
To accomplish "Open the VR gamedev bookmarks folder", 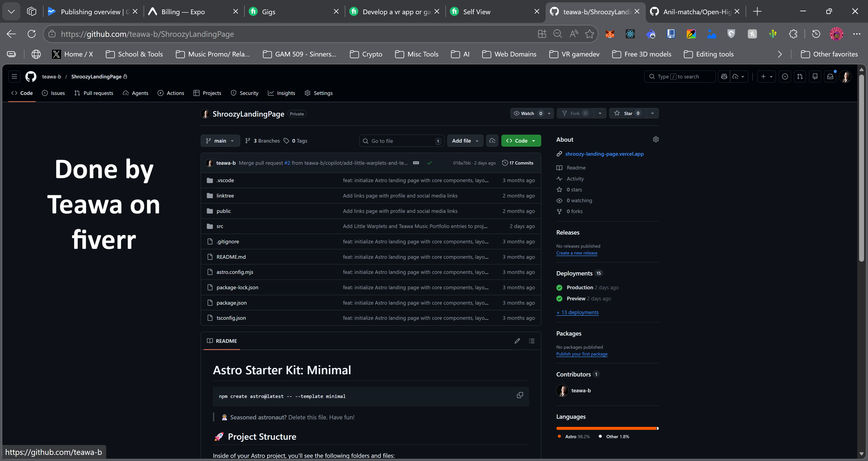I will [574, 54].
